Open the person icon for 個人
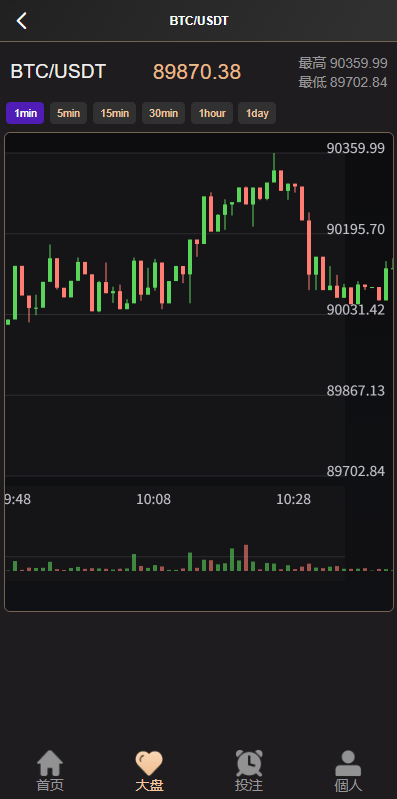The width and height of the screenshot is (397, 799). (x=348, y=763)
